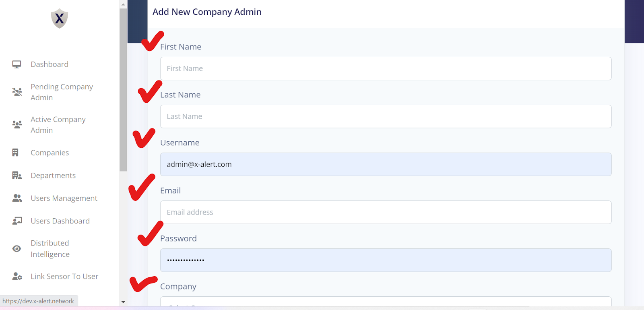Open Dashboard via monitor icon
Viewport: 644px width, 310px height.
[x=17, y=64]
